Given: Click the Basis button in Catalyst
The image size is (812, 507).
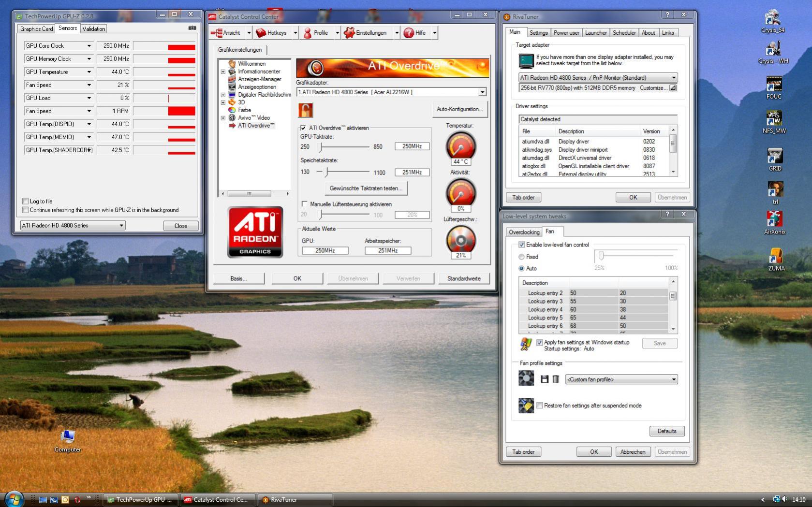Looking at the screenshot, I should click(238, 278).
